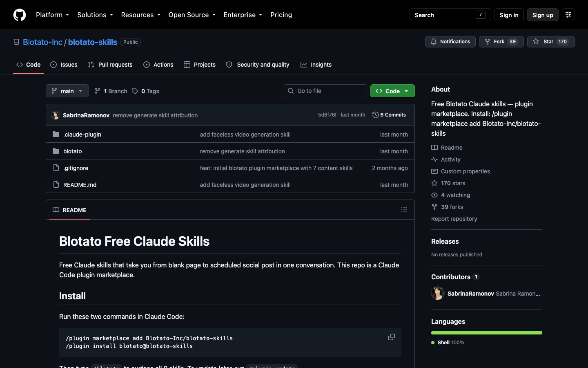Open Custom properties link

tap(461, 171)
